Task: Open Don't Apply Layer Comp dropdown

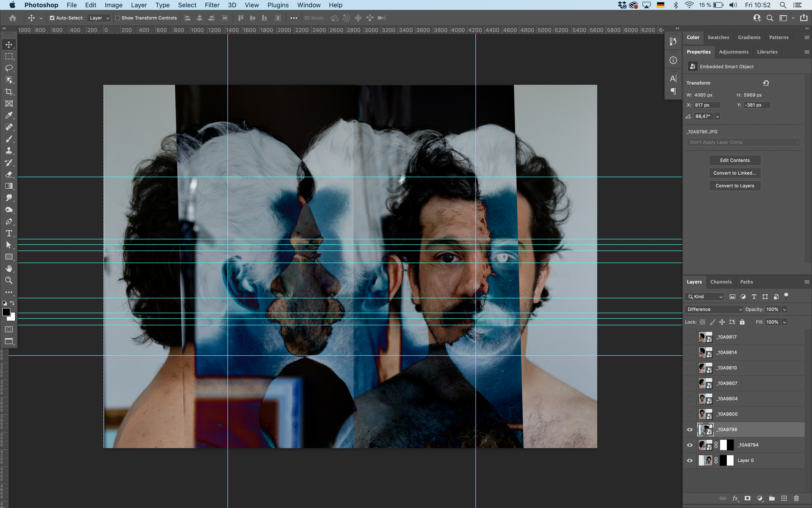Action: 744,142
